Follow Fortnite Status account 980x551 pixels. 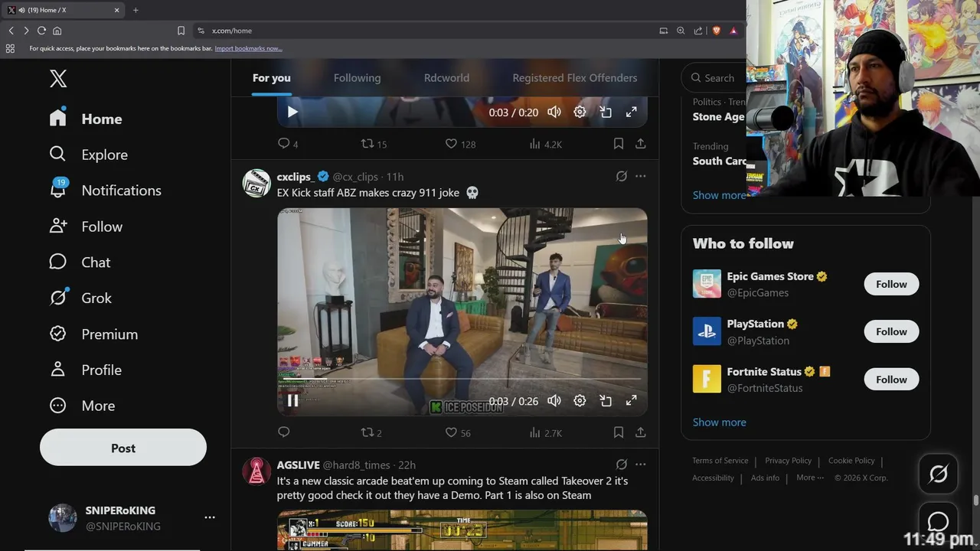click(891, 379)
